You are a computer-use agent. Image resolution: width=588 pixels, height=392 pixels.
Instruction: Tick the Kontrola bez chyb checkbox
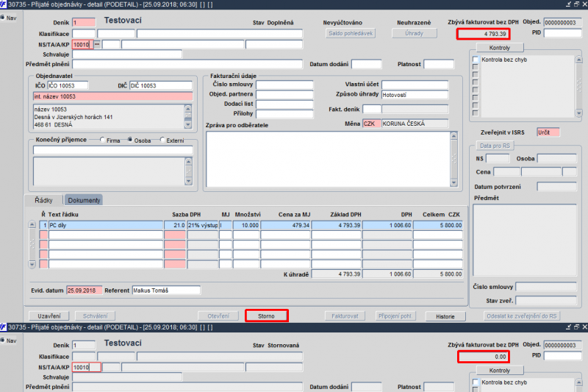(476, 60)
